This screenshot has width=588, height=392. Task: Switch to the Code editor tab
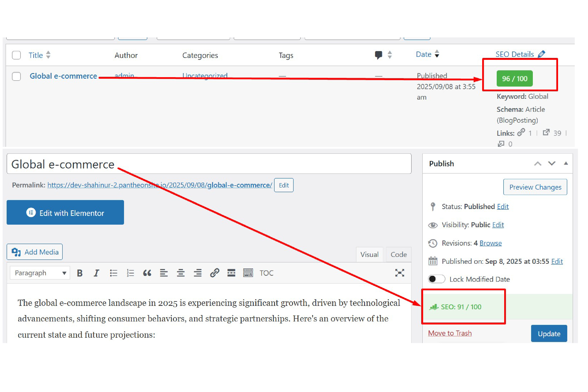coord(398,255)
